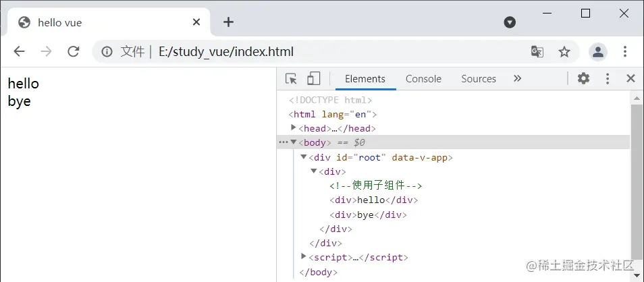The width and height of the screenshot is (644, 282).
Task: Minimize the Chrome window
Action: pyautogui.click(x=547, y=13)
